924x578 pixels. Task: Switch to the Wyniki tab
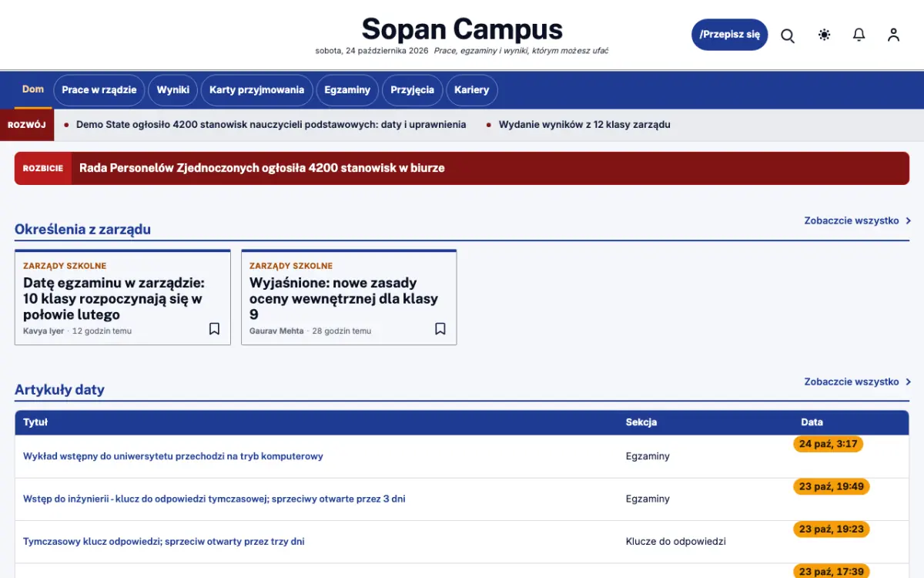coord(173,90)
